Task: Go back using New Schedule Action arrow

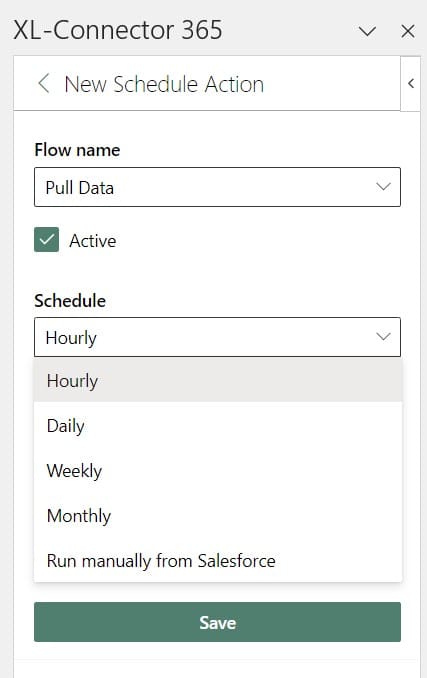Action: tap(44, 83)
